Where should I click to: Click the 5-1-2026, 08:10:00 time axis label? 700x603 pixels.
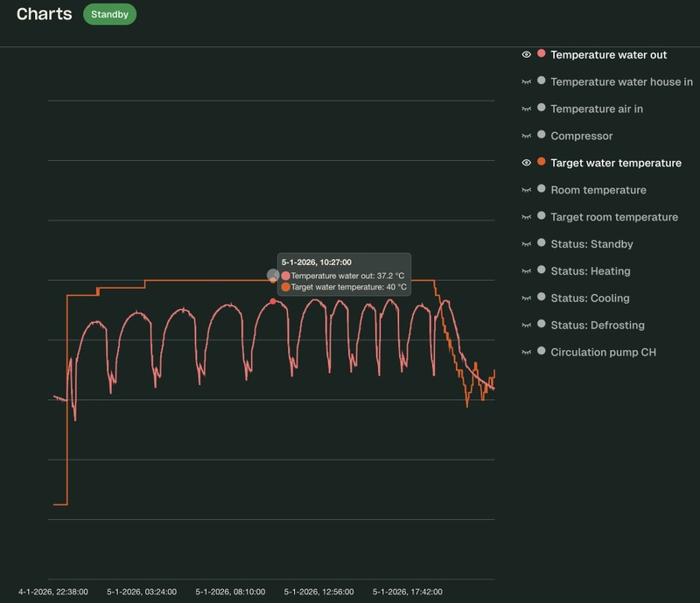[x=229, y=592]
